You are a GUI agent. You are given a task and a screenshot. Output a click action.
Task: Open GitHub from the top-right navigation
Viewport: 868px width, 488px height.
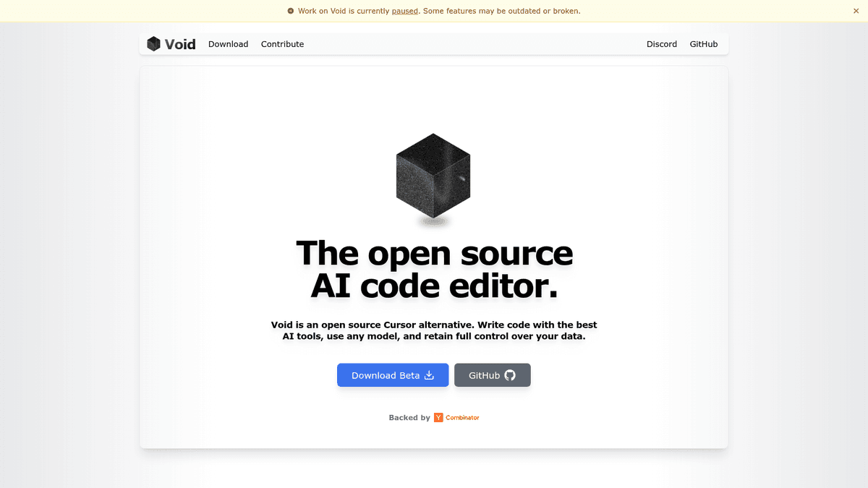point(703,44)
